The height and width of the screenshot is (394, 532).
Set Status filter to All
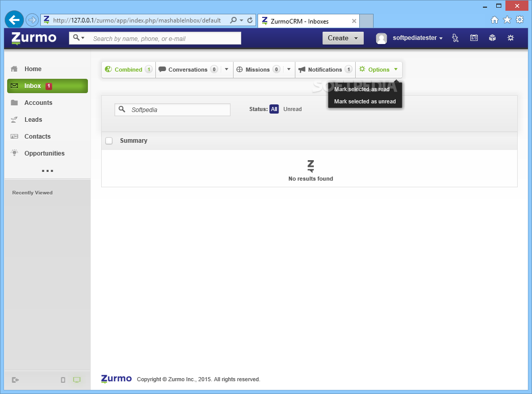pos(274,109)
